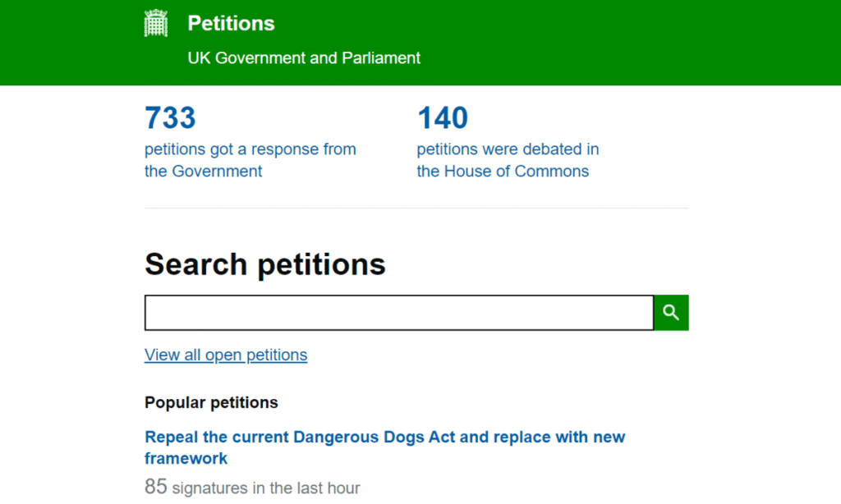Click the words the Government under 733
This screenshot has height=504, width=841.
(204, 172)
